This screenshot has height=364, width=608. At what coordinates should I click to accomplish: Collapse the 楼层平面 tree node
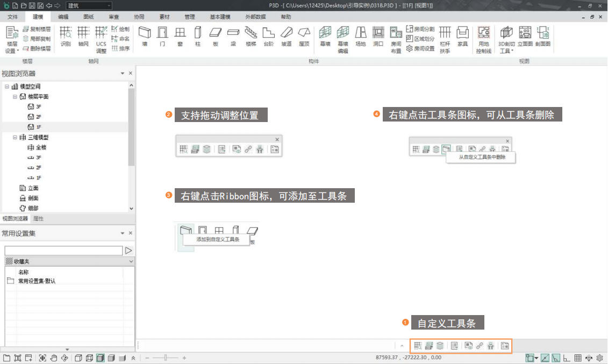tap(15, 97)
